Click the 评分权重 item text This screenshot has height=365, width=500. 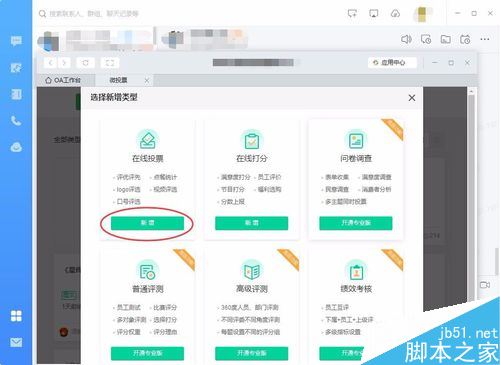128,332
